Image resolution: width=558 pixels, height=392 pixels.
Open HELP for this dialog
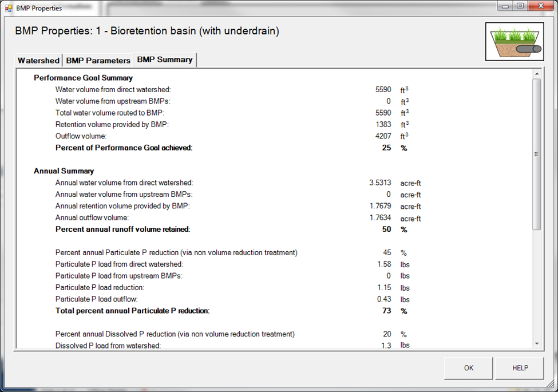point(520,368)
